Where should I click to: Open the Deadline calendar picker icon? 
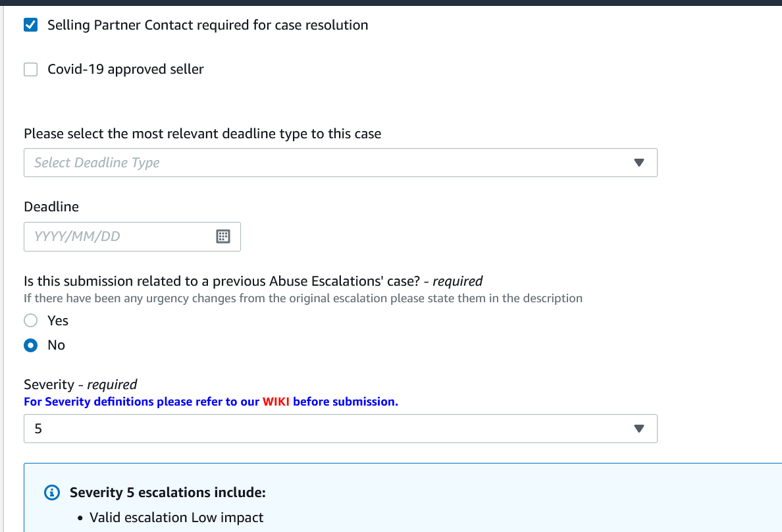coord(223,236)
